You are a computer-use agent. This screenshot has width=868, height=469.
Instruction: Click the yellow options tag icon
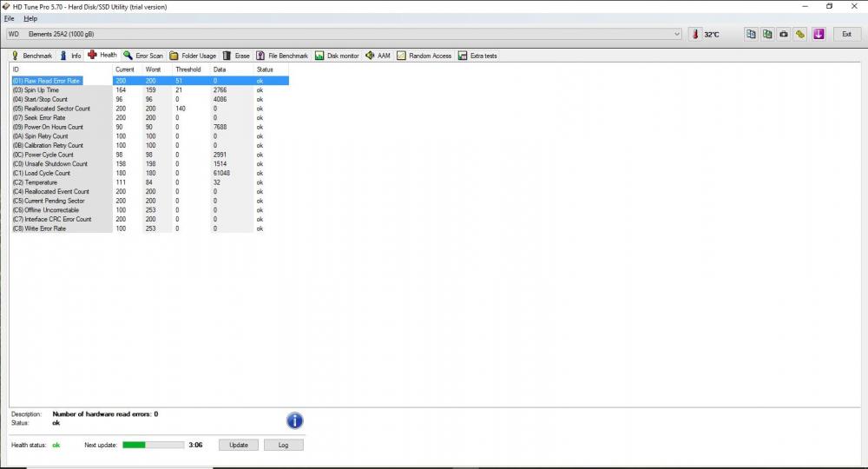(800, 34)
